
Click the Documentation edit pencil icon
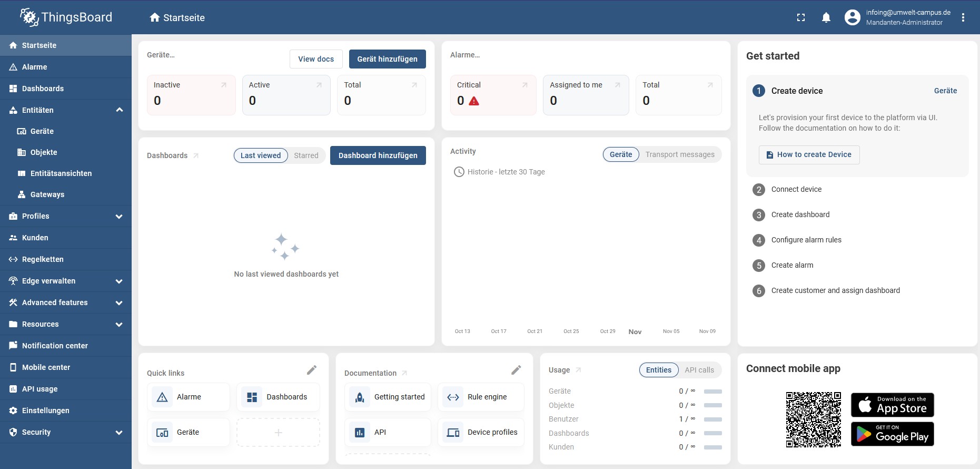pyautogui.click(x=516, y=370)
